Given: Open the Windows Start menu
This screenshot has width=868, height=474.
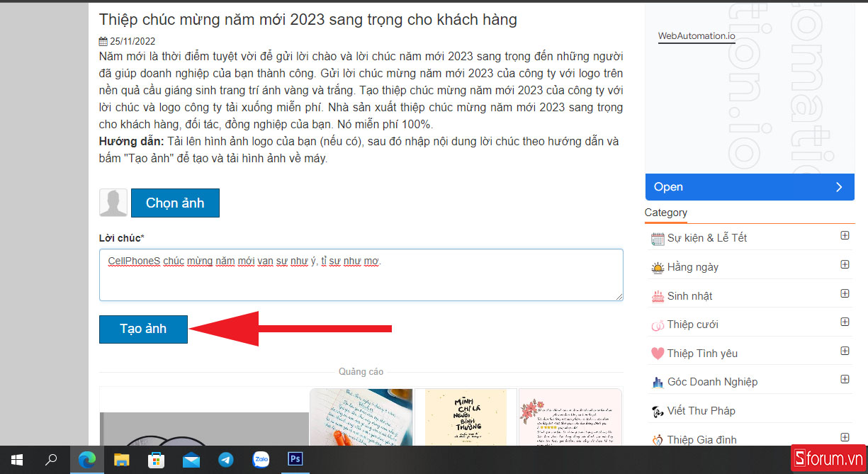Looking at the screenshot, I should pyautogui.click(x=17, y=460).
